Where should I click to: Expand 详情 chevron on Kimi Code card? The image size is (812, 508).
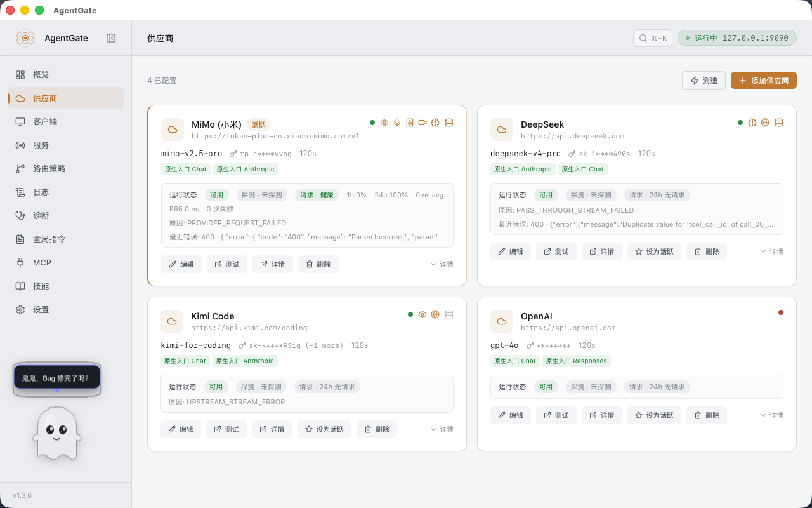click(x=442, y=429)
